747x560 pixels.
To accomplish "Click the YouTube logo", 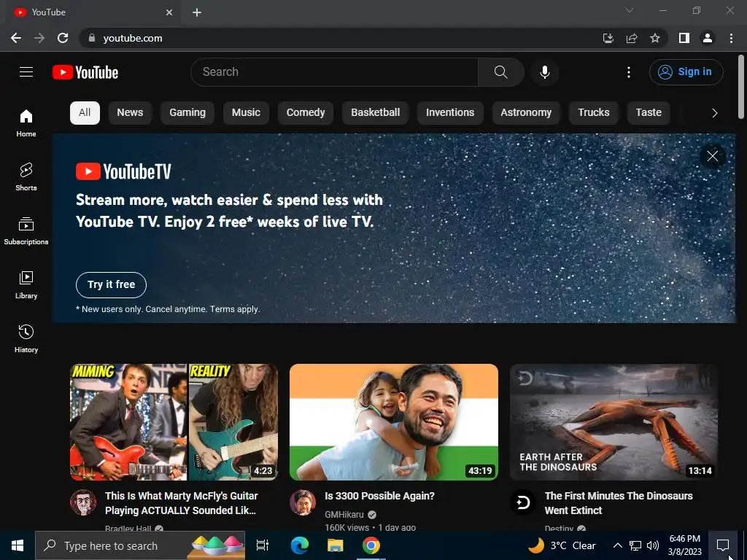I will pyautogui.click(x=85, y=72).
